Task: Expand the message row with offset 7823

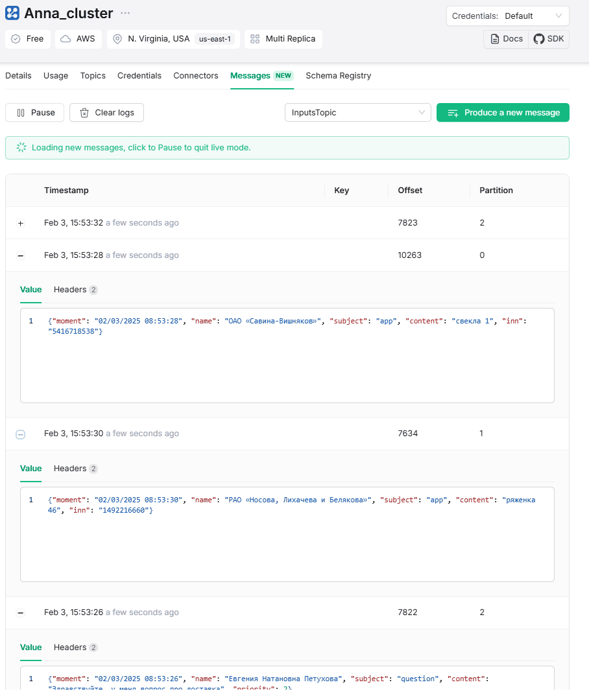Action: tap(21, 223)
